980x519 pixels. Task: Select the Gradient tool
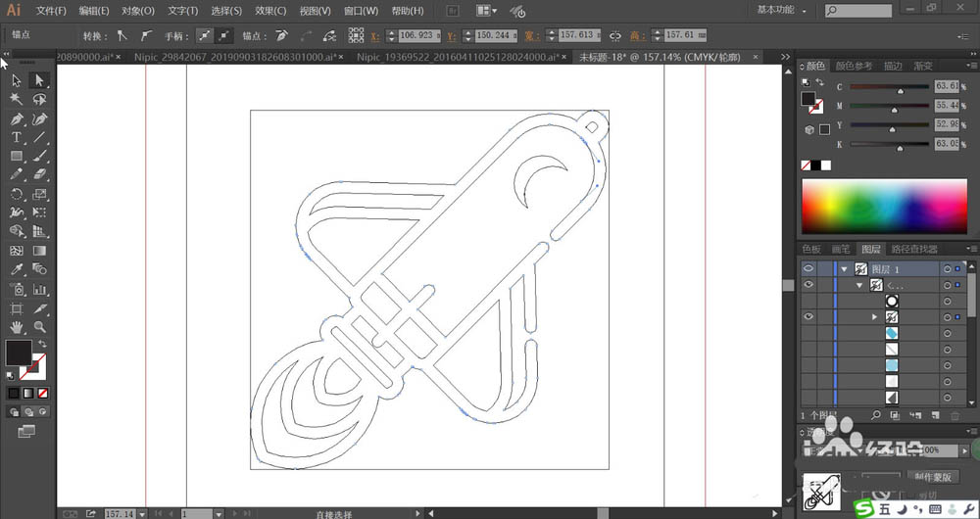(39, 251)
